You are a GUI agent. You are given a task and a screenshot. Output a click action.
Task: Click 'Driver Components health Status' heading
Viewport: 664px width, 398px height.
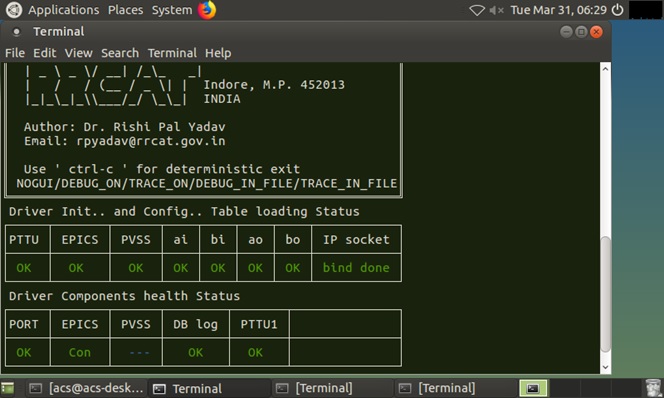pos(124,296)
